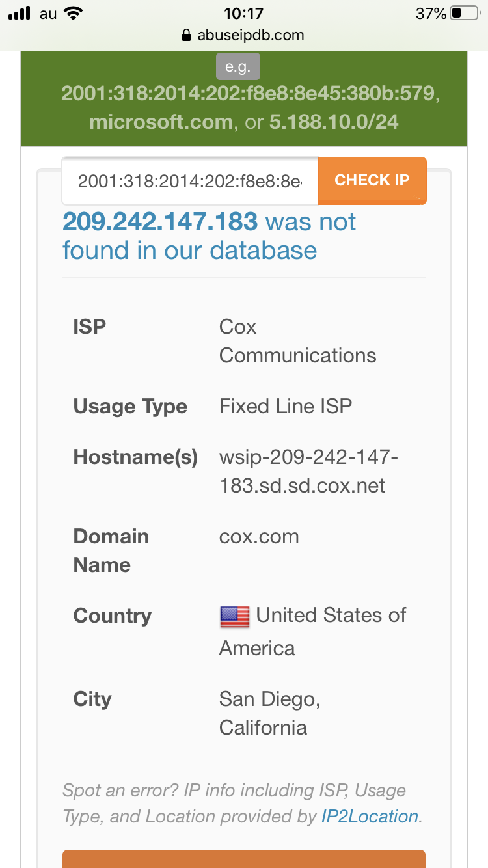Tap the lock icon in the address bar
Image resolution: width=488 pixels, height=868 pixels.
pyautogui.click(x=187, y=35)
